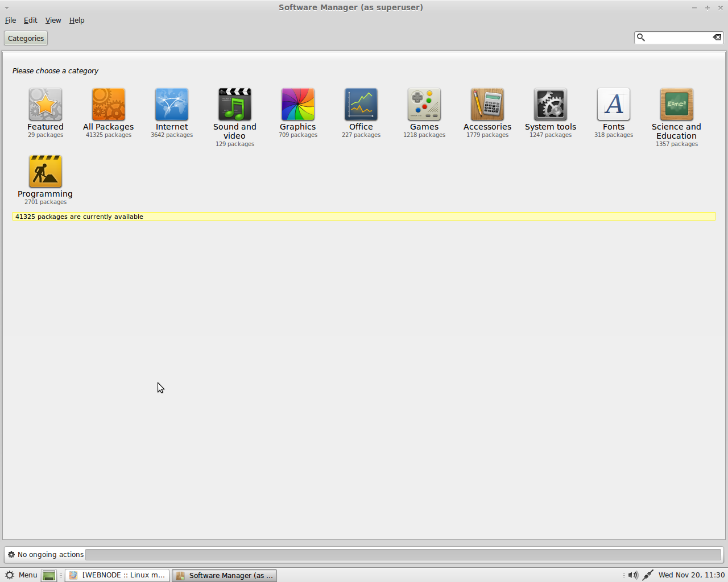Open the taskbar Menu button

point(21,575)
